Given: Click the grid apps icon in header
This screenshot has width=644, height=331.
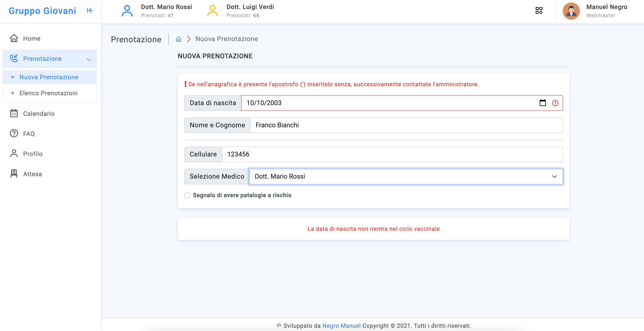Looking at the screenshot, I should pos(539,10).
